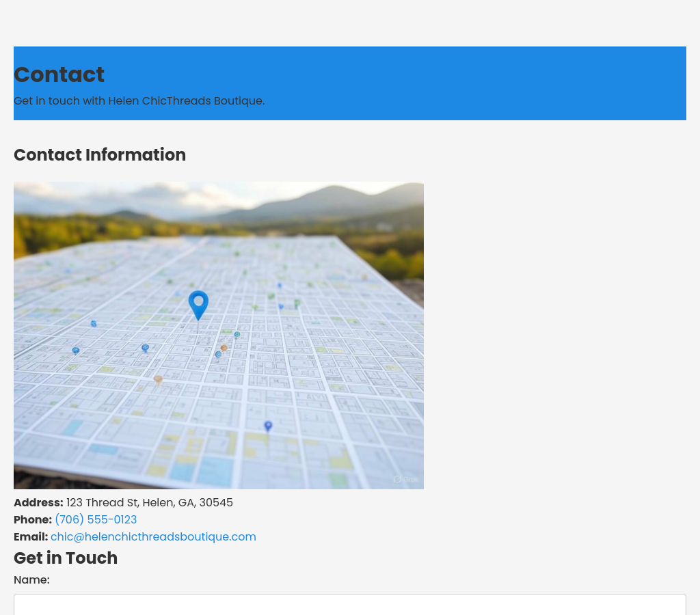
Task: Click the large blue location pin on map
Action: coord(198,303)
